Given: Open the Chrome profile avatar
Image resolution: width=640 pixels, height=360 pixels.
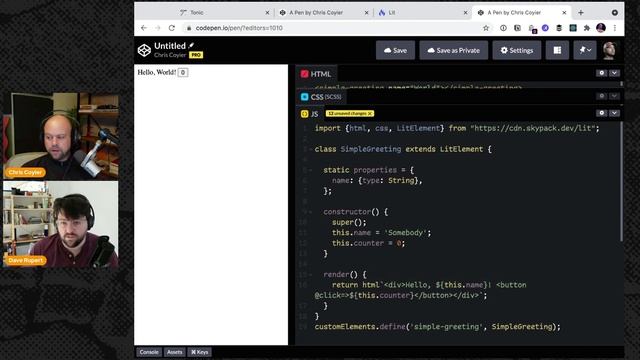Looking at the screenshot, I should [601, 28].
